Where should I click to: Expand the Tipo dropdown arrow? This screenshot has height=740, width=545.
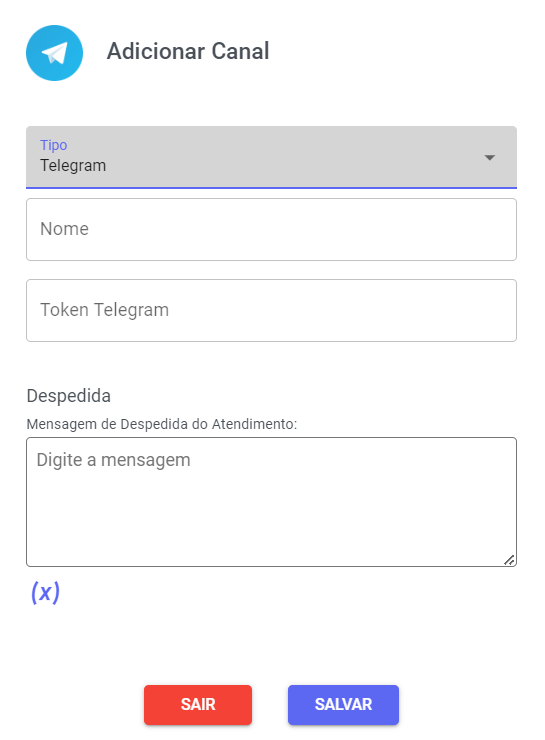pyautogui.click(x=490, y=158)
